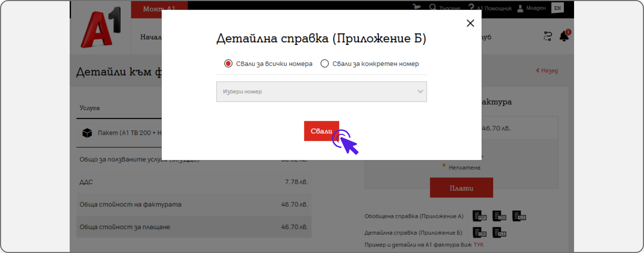Switch language to EN
Image resolution: width=644 pixels, height=253 pixels.
557,8
